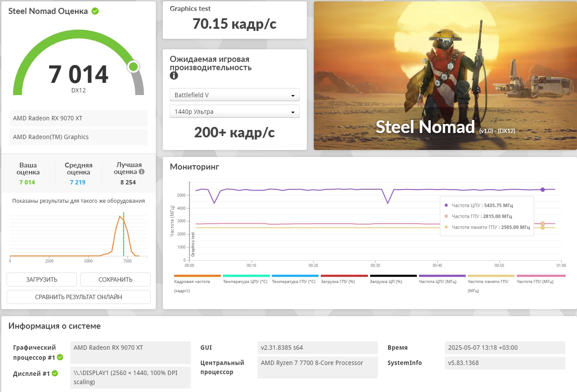Click the Частота ЦПУ : 5435.75 МГц tooltip entry

click(479, 205)
